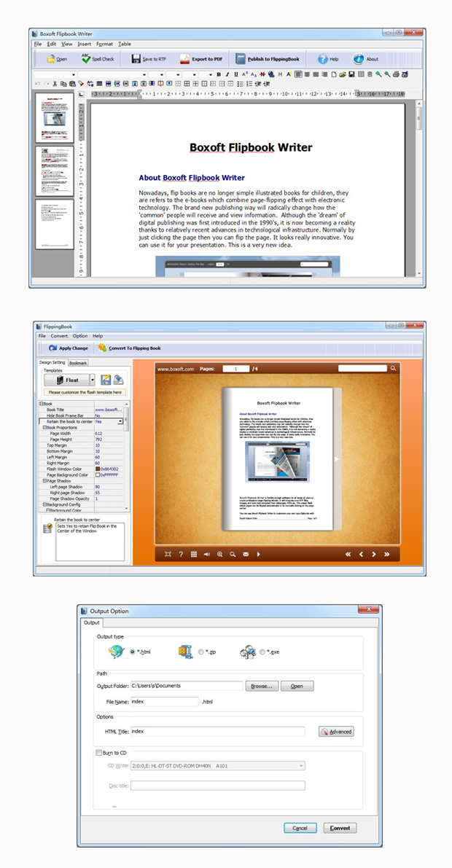452x868 pixels.
Task: Collapse the Book Proportions node
Action: tap(44, 428)
